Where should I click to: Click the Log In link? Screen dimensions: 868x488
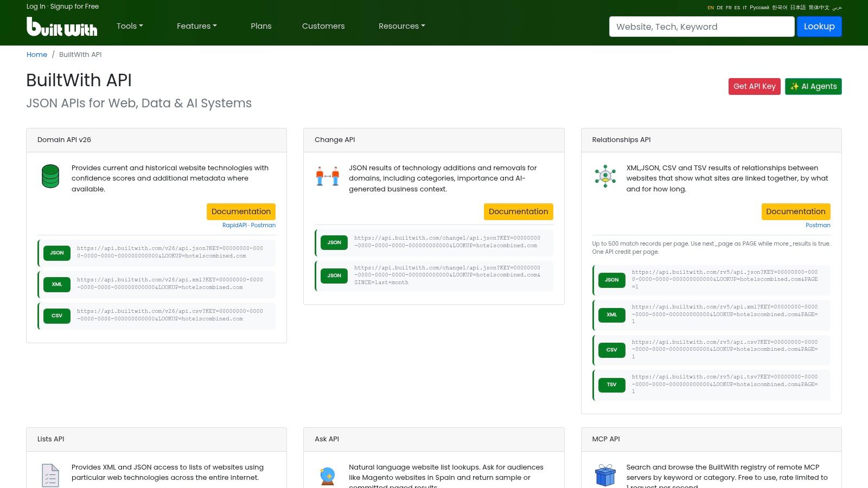click(36, 7)
